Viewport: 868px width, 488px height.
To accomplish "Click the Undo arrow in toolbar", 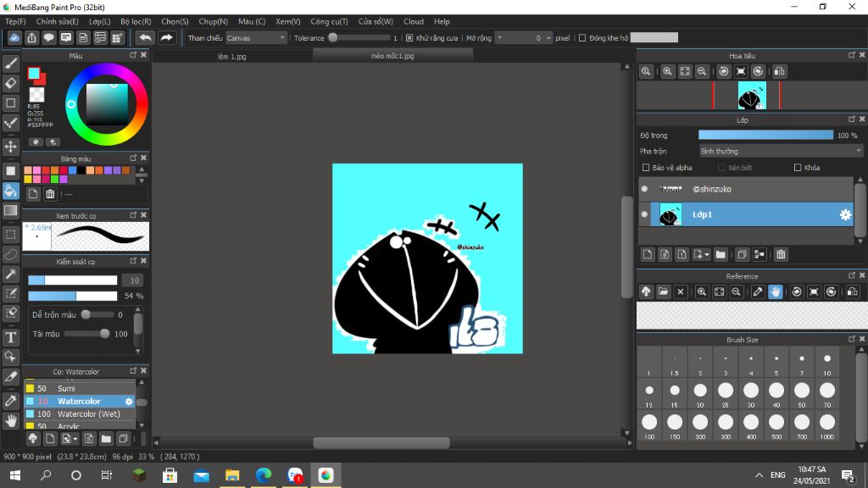I will (145, 37).
